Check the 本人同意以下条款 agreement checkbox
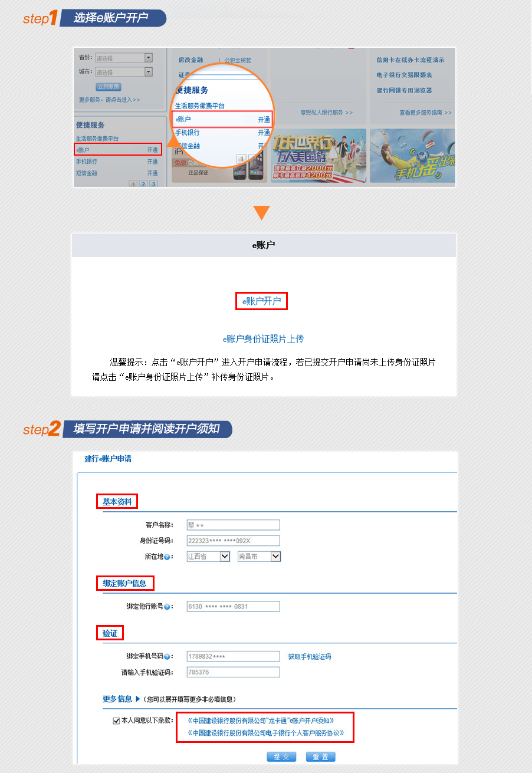532x773 pixels. tap(117, 720)
